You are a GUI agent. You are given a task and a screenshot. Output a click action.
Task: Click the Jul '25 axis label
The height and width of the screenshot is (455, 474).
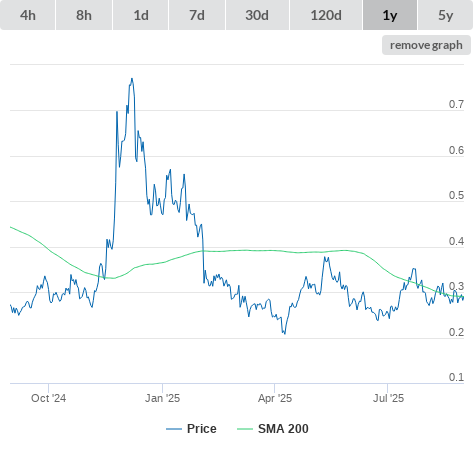coord(388,398)
